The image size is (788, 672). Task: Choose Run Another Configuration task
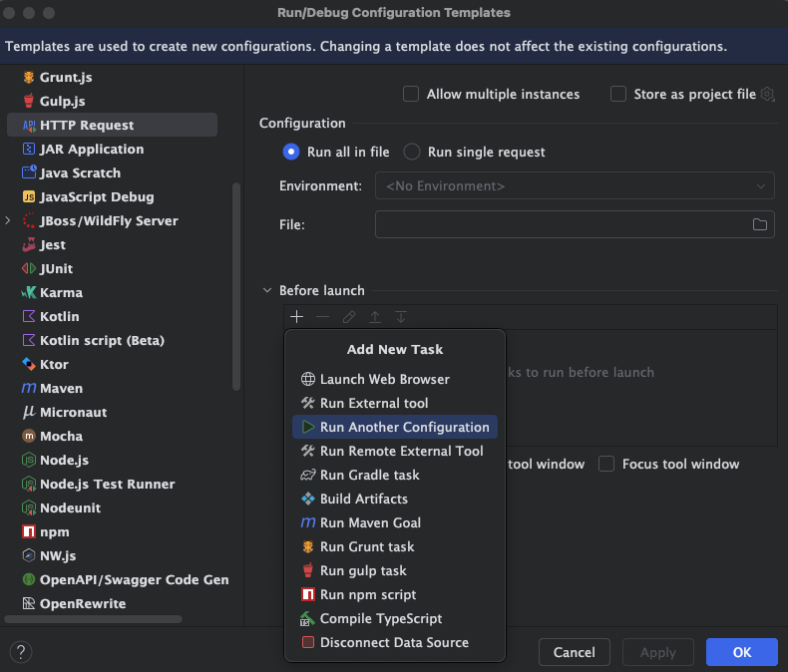tap(395, 427)
